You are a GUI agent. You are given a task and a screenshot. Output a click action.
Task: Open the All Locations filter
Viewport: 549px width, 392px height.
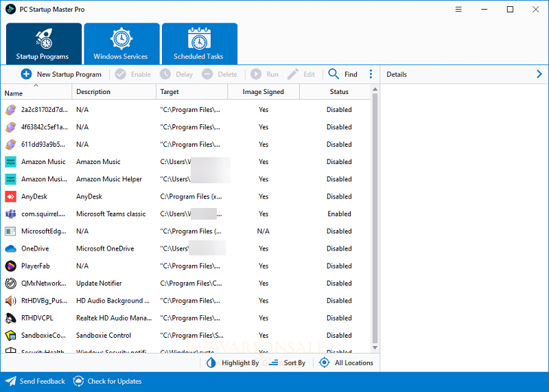tap(347, 363)
